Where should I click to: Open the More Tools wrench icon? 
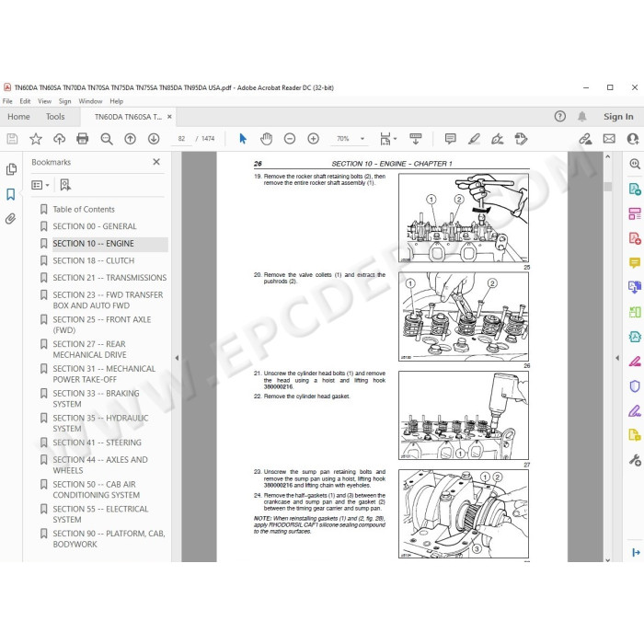[x=635, y=460]
